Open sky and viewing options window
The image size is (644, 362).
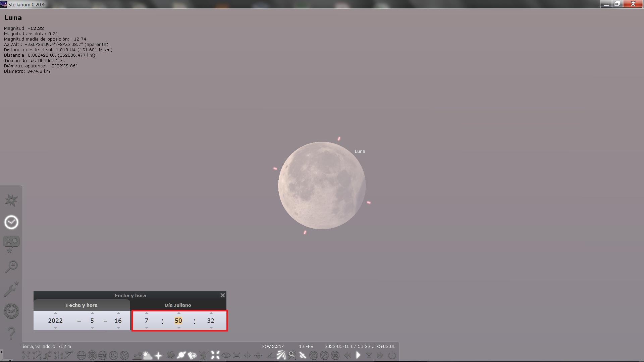[11, 244]
